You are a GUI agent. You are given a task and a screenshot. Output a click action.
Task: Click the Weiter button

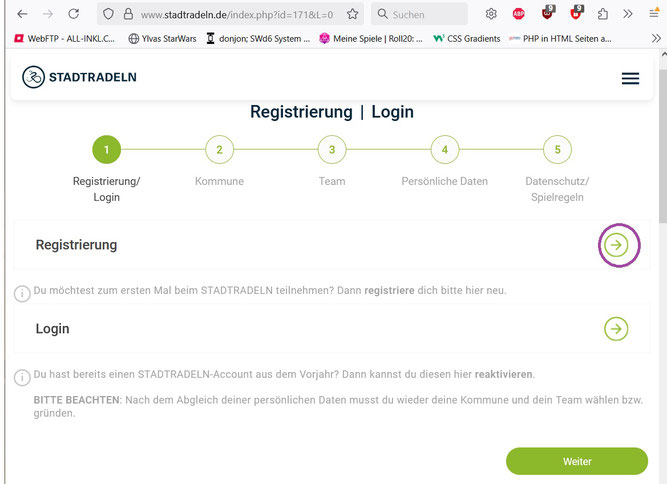click(x=577, y=461)
